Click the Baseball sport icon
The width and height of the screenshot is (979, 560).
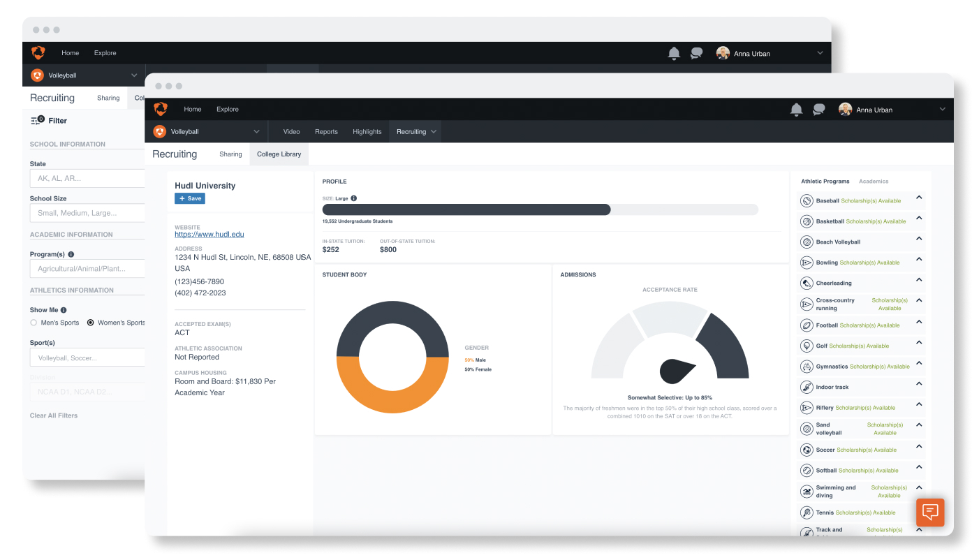[x=807, y=201]
